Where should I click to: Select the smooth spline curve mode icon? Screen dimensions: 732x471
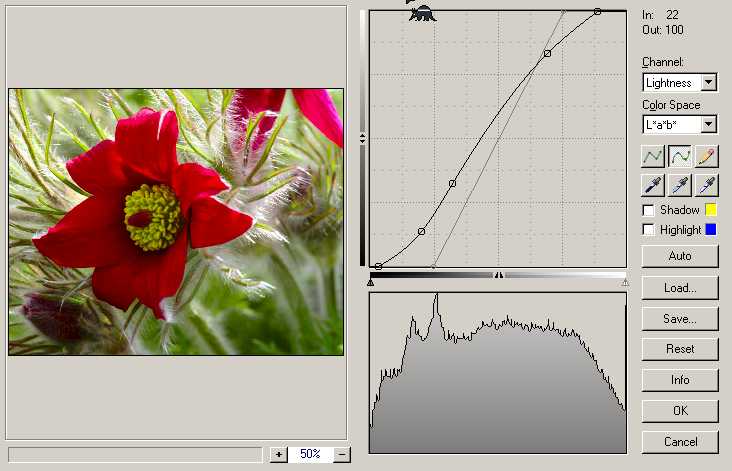pyautogui.click(x=680, y=156)
